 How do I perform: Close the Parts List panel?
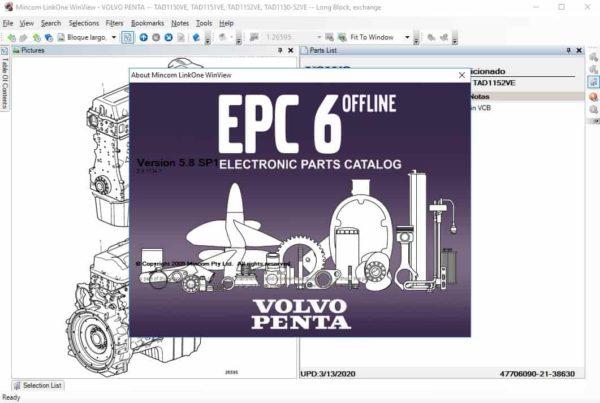(579, 50)
